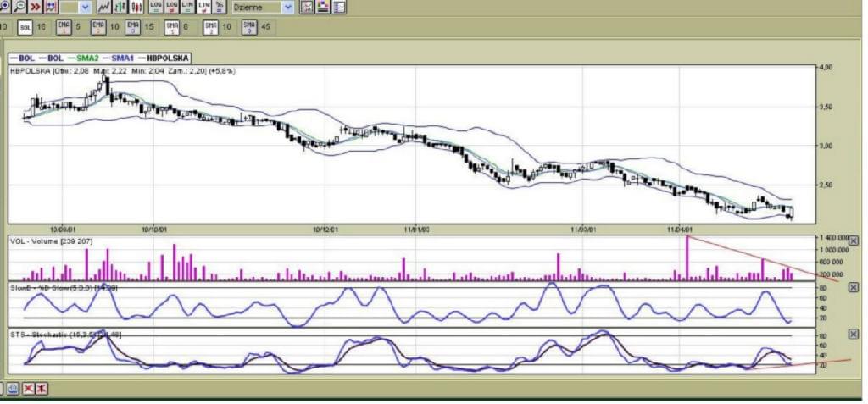
Task: Click the icon right of the Dzienne dropdown
Action: 307,7
